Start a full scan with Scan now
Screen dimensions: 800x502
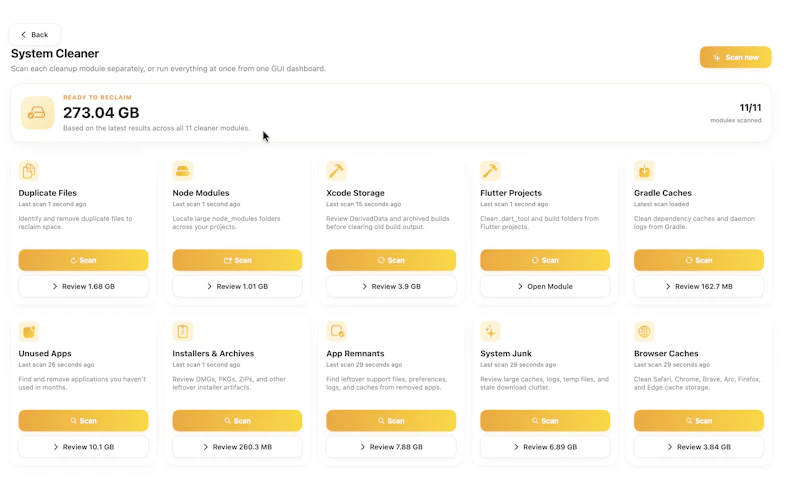(x=735, y=57)
